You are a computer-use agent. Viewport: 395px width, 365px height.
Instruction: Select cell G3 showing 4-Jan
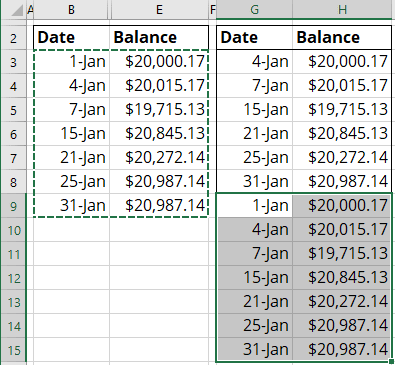coord(255,62)
